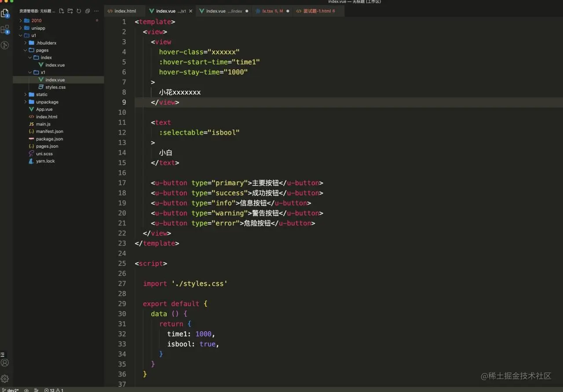Collapse all folders in the explorer
This screenshot has width=563, height=392.
[88, 11]
